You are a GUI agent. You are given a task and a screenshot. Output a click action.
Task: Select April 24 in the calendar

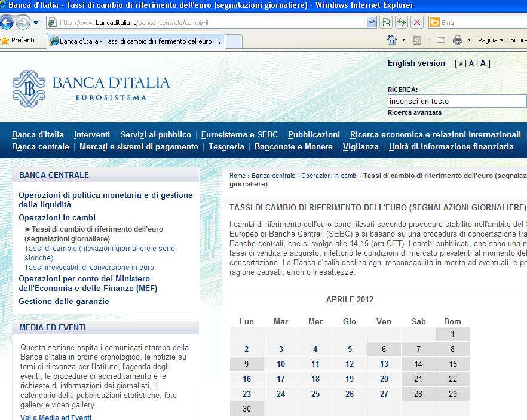pyautogui.click(x=281, y=394)
